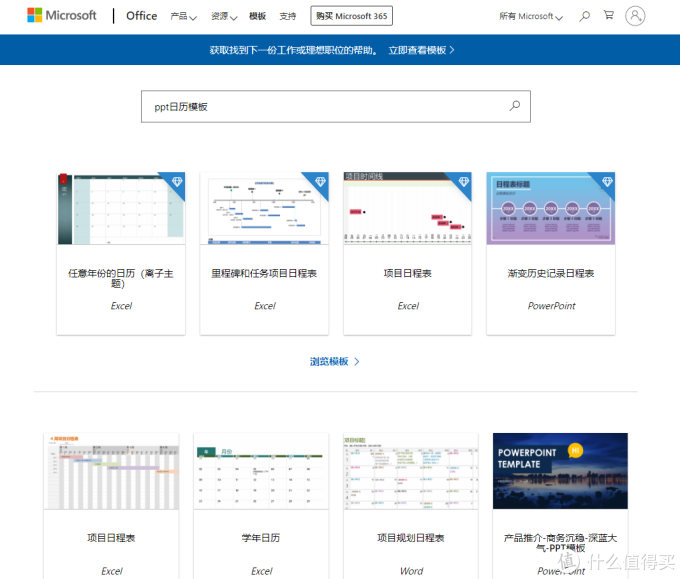Open the 支持 menu item

pyautogui.click(x=288, y=16)
